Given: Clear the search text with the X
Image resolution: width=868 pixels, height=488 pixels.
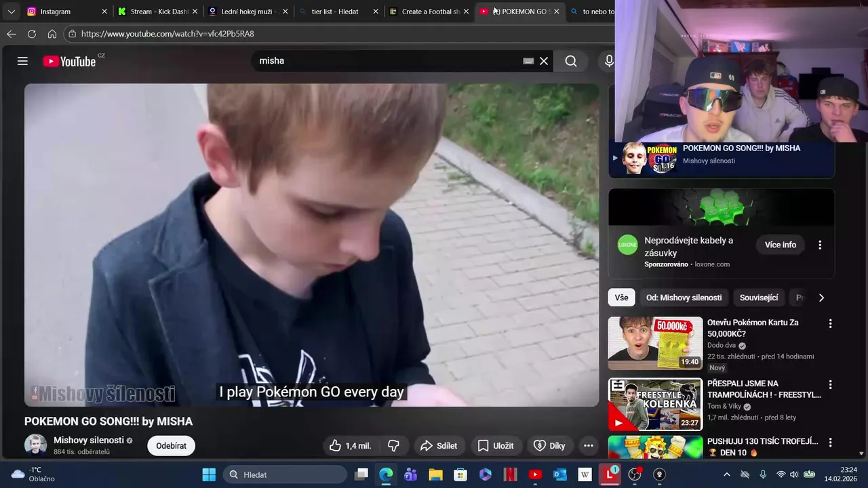Looking at the screenshot, I should (x=544, y=61).
